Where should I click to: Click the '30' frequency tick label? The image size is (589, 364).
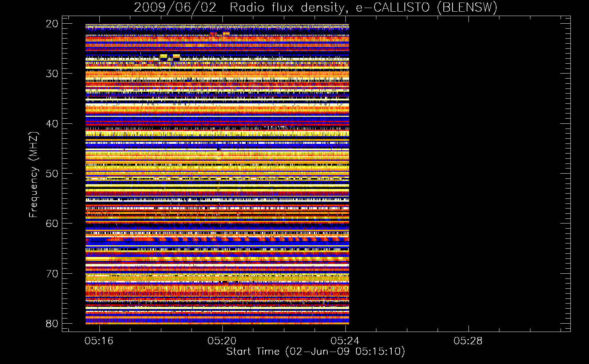[52, 74]
